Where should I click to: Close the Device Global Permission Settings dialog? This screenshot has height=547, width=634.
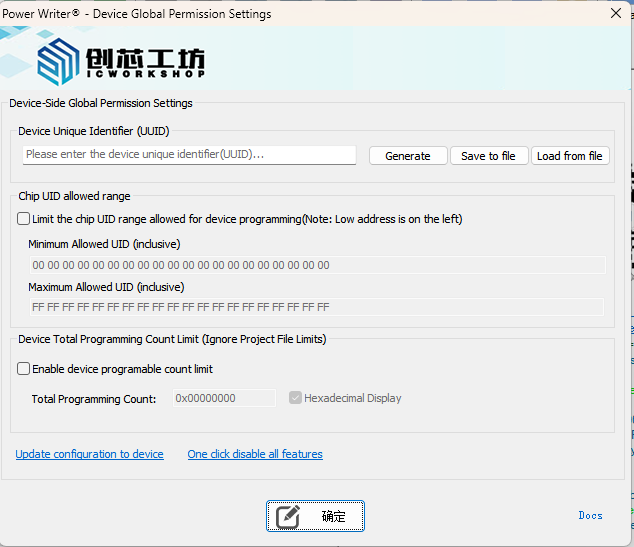coord(616,13)
